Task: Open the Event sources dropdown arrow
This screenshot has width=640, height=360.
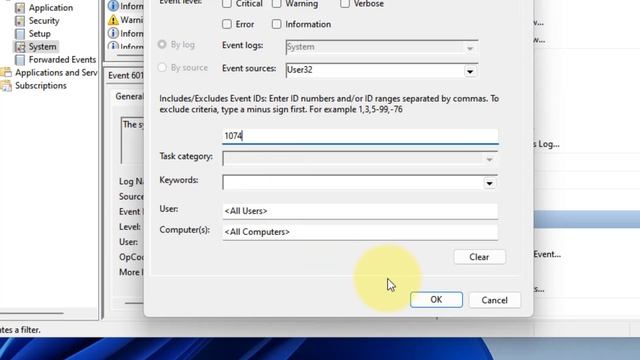Action: pos(470,71)
